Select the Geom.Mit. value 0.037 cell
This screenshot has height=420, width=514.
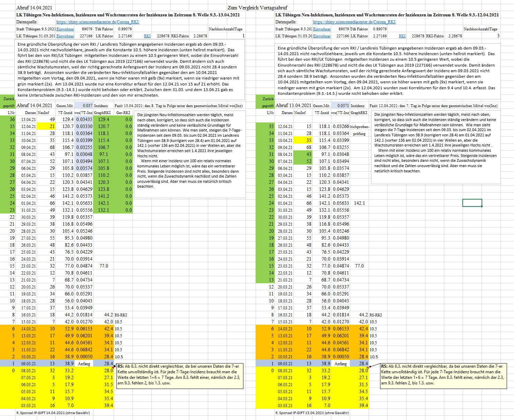pyautogui.click(x=84, y=105)
